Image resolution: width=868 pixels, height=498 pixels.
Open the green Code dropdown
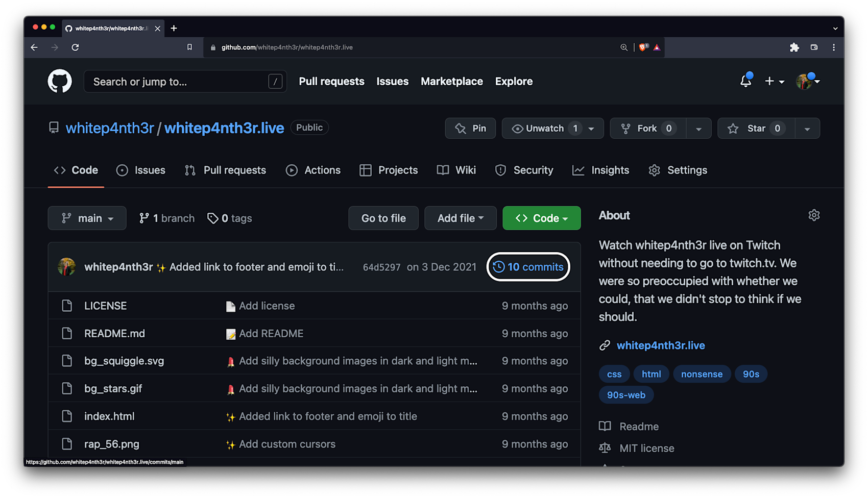[541, 218]
